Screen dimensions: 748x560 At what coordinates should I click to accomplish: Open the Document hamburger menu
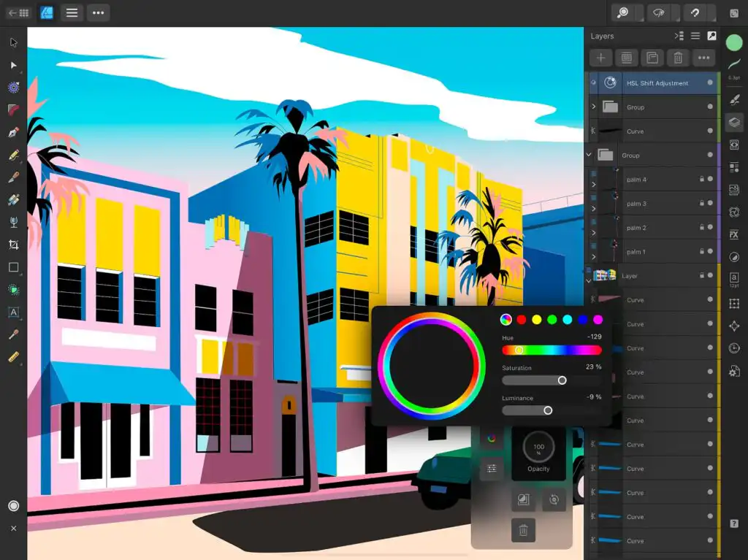point(72,12)
